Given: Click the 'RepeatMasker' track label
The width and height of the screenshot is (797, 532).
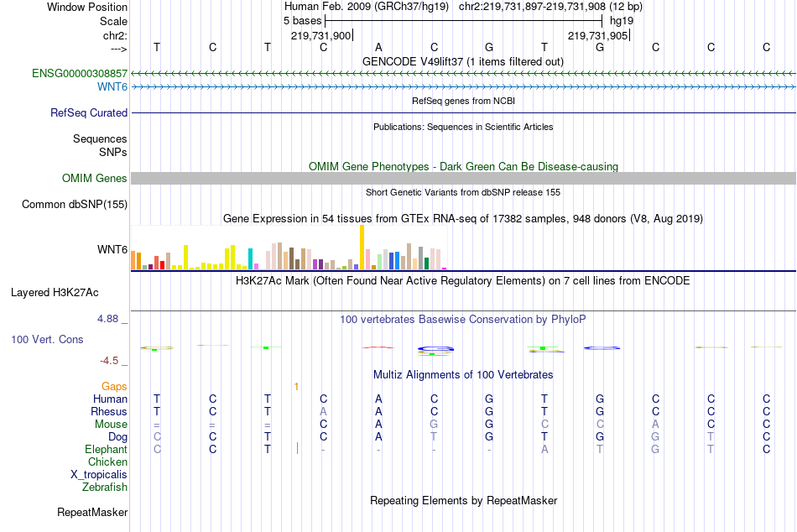Looking at the screenshot, I should (x=92, y=513).
